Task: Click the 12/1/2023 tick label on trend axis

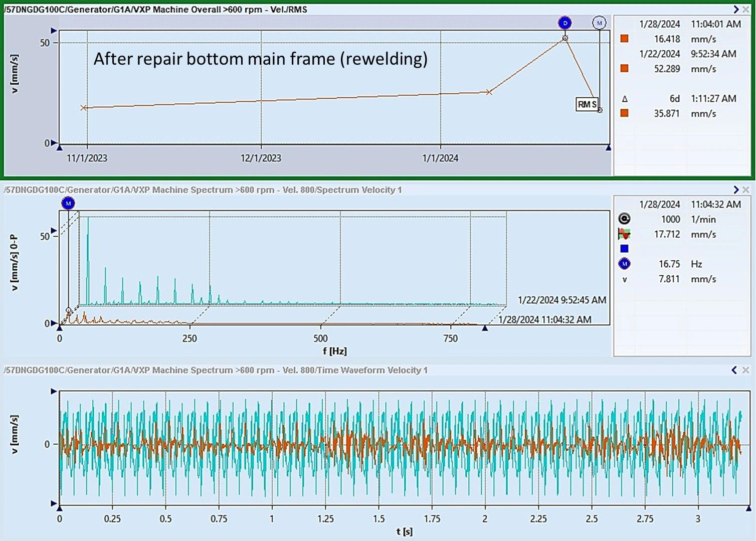Action: [261, 158]
